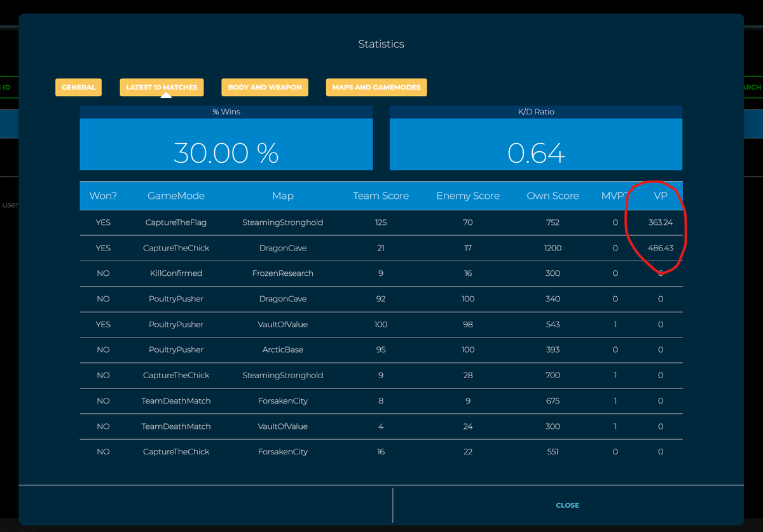Click the team score value 16

pyautogui.click(x=381, y=451)
